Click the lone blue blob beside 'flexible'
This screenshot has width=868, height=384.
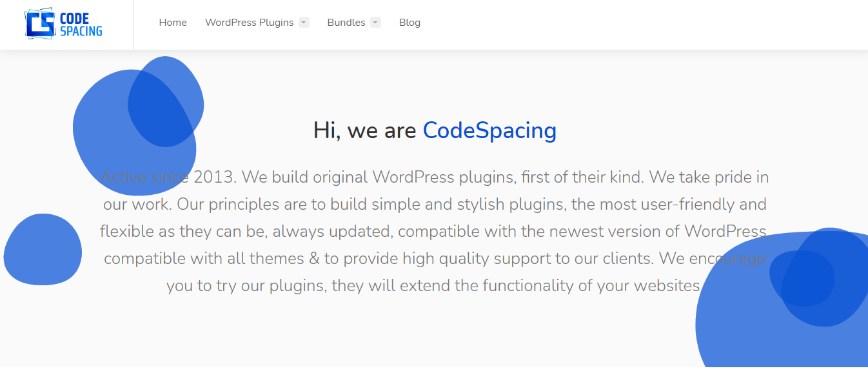[x=43, y=249]
